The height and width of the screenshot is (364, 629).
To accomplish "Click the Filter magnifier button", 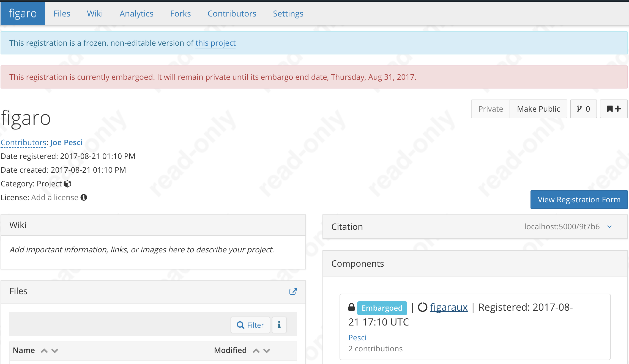I will (x=250, y=325).
